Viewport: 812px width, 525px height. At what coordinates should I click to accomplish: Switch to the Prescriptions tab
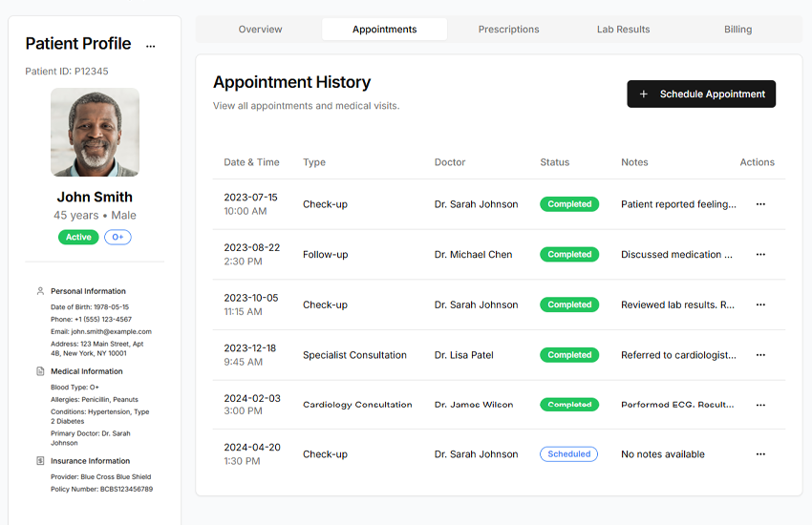508,30
